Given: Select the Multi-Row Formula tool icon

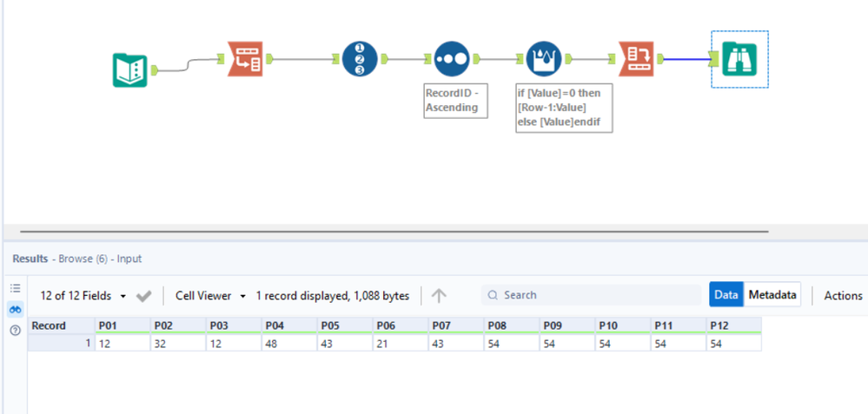Looking at the screenshot, I should pos(544,59).
